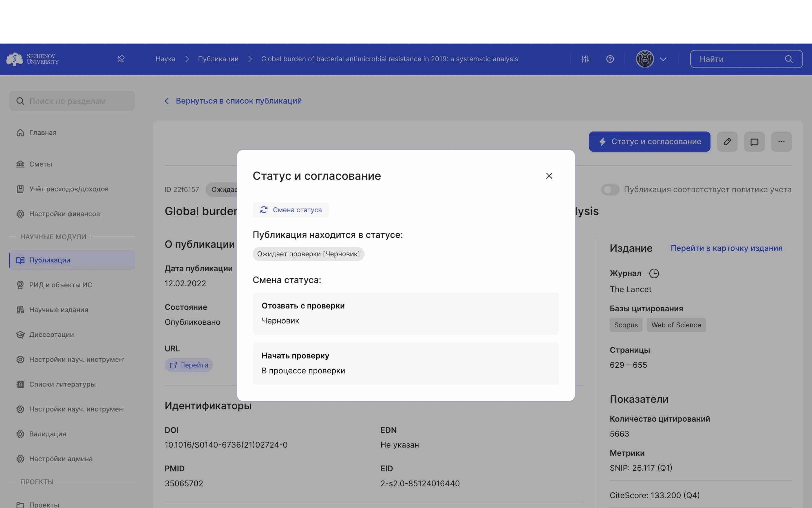The image size is (812, 508).
Task: Click the magnifier icon in Найти field
Action: click(789, 59)
